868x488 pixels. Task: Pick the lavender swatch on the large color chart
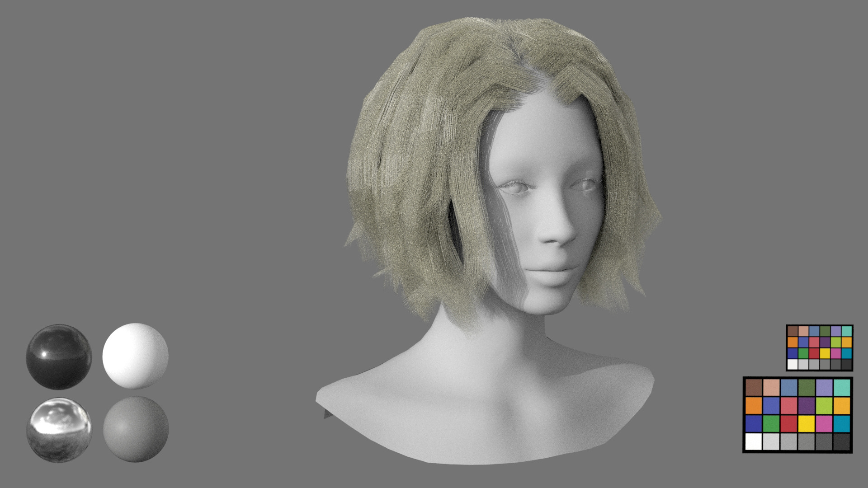[824, 387]
